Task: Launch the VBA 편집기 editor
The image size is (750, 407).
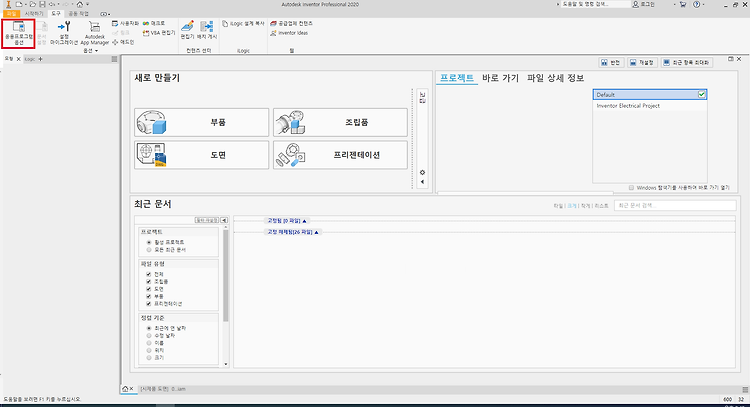Action: click(x=159, y=33)
